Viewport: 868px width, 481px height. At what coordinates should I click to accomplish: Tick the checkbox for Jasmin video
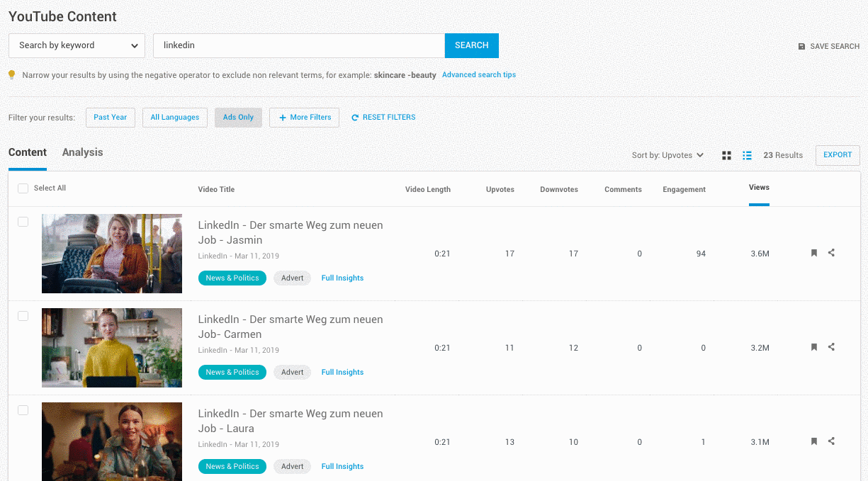coord(23,222)
